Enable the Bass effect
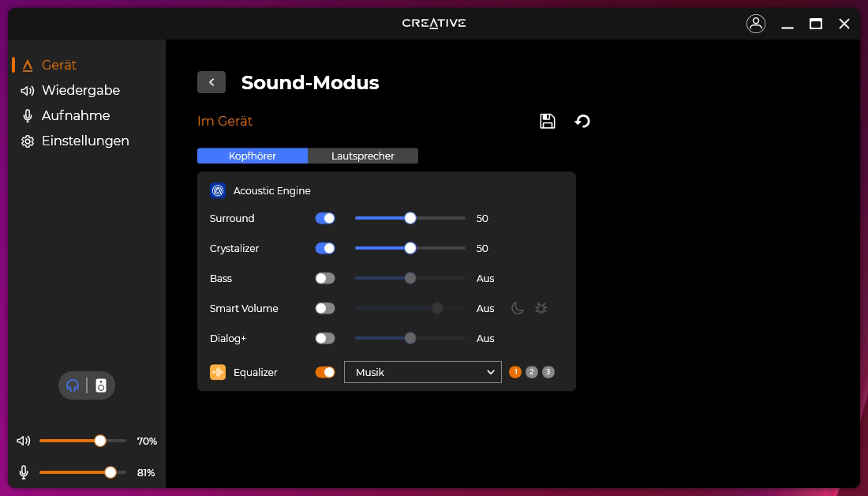This screenshot has height=496, width=868. (324, 278)
